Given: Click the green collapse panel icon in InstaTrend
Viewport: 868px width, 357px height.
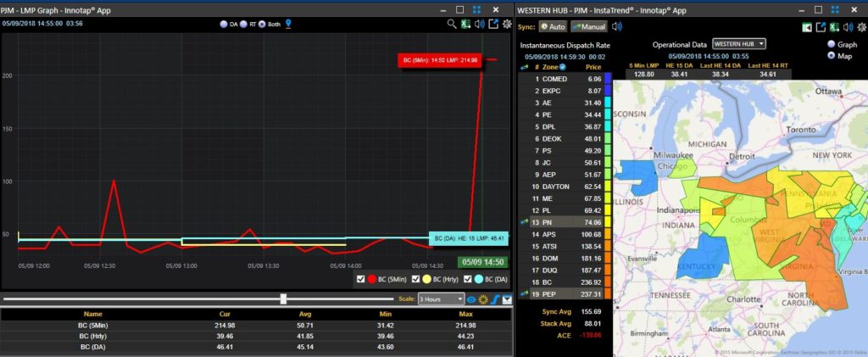Looking at the screenshot, I should pos(808,27).
